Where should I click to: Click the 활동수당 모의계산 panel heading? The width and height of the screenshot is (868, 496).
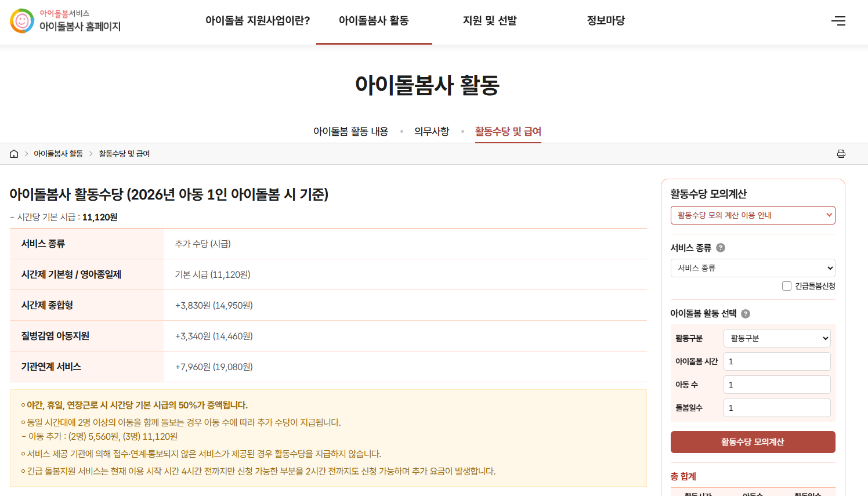click(708, 194)
